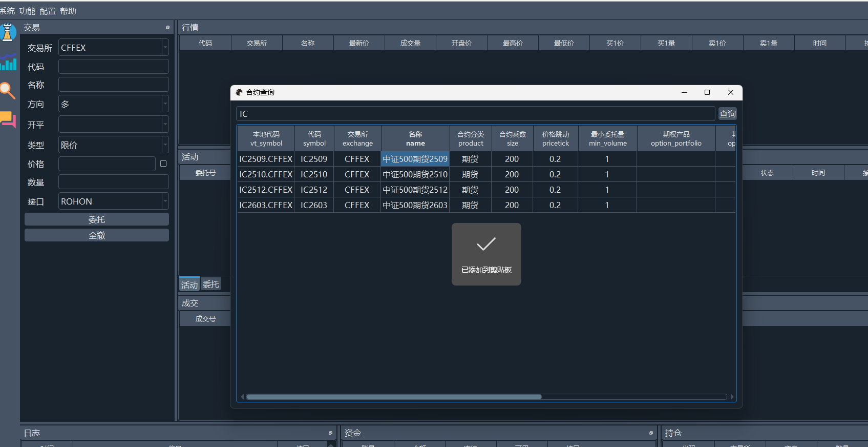Image resolution: width=868 pixels, height=447 pixels.
Task: Switch to the 活动 tab
Action: (189, 285)
